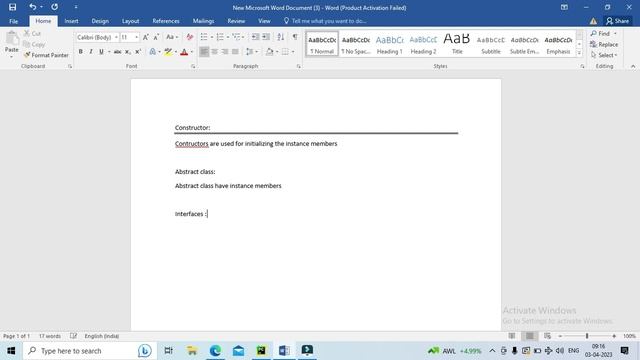Select the Normal style
Viewport: 640px width, 360px height.
pyautogui.click(x=322, y=44)
